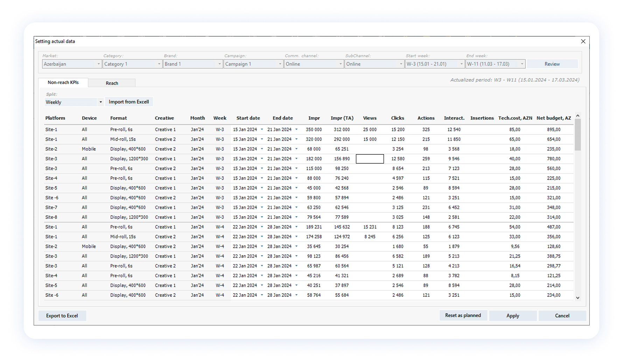The height and width of the screenshot is (364, 623).
Task: Click the Clicks column header
Action: (x=398, y=118)
